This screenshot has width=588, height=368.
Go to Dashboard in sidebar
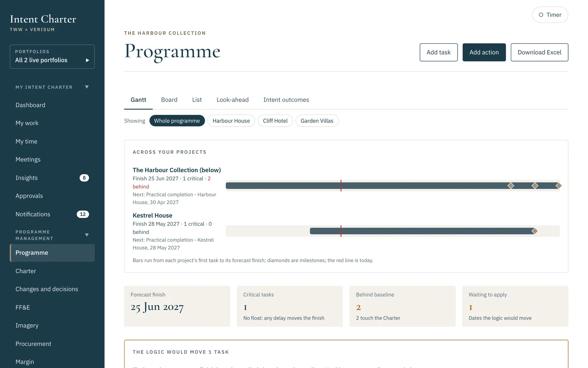point(52,105)
